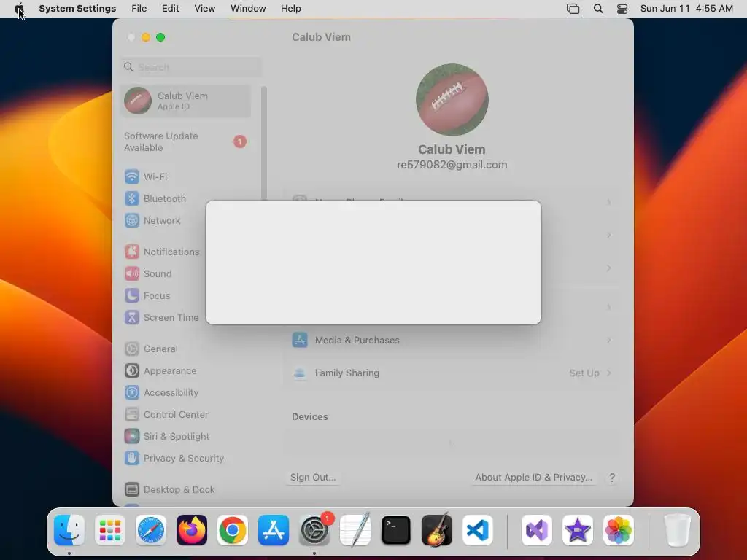
Task: Click the question mark help button
Action: 612,478
